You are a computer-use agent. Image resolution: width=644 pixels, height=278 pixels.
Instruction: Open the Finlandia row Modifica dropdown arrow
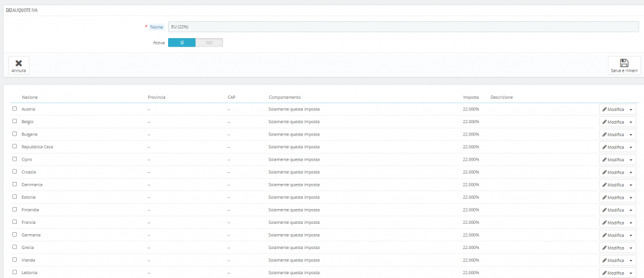pyautogui.click(x=631, y=210)
